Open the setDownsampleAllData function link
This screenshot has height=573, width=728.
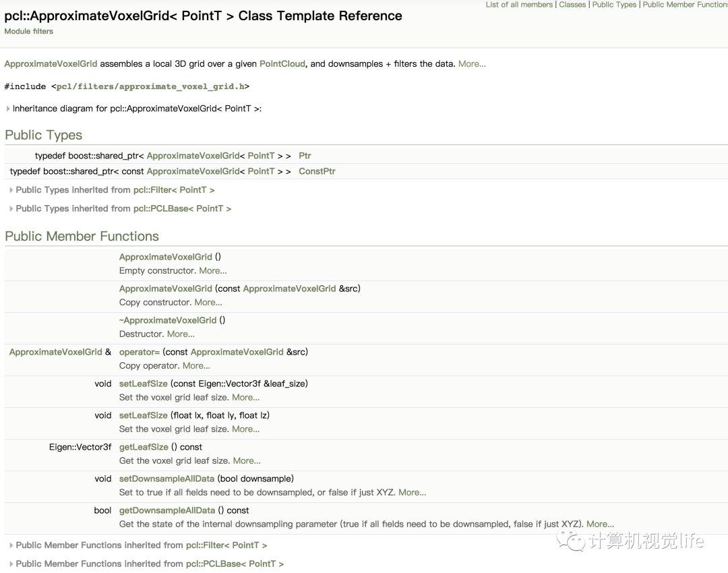tap(166, 479)
